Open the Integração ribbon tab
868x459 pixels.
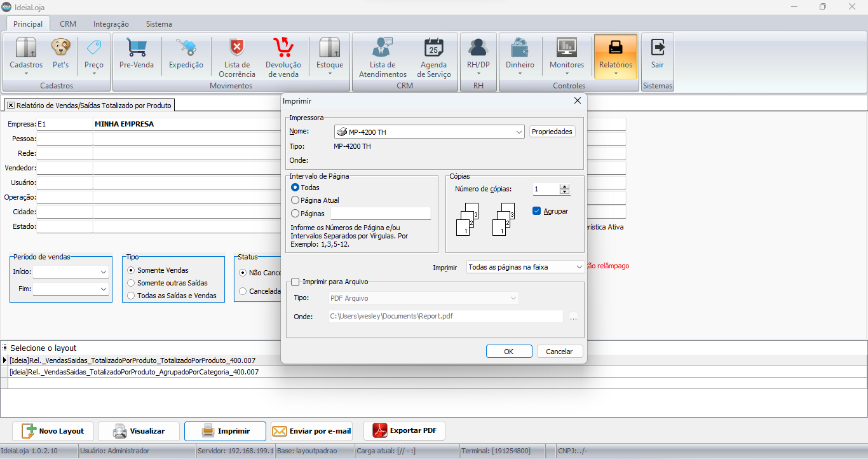click(111, 24)
